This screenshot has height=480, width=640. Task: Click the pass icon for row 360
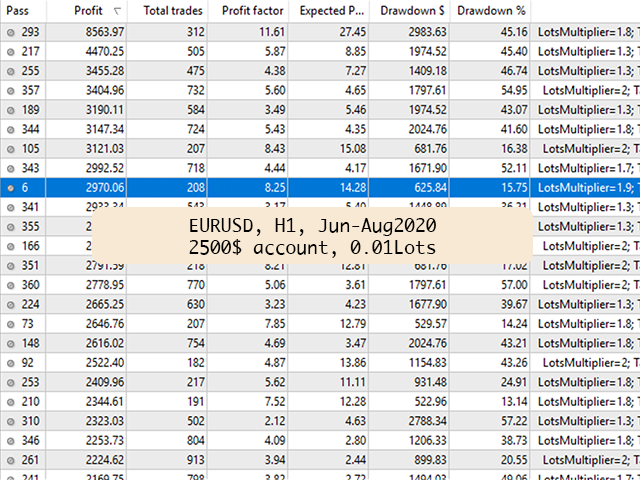click(11, 285)
